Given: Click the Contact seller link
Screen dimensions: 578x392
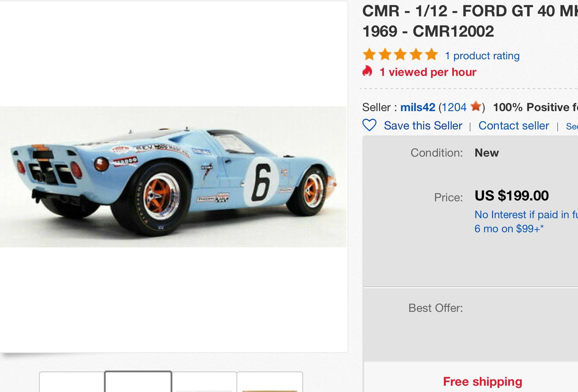Looking at the screenshot, I should coord(514,126).
